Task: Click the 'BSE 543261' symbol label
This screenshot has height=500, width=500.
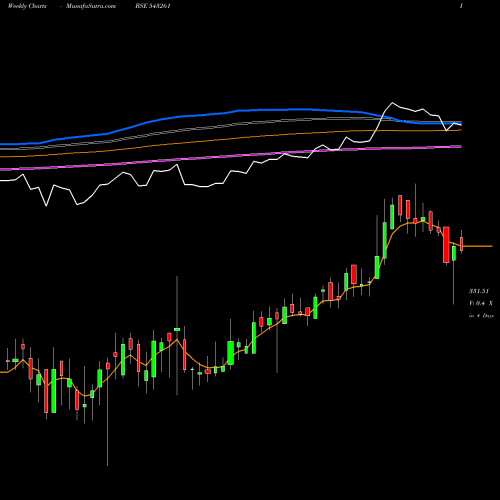Action: tap(153, 6)
